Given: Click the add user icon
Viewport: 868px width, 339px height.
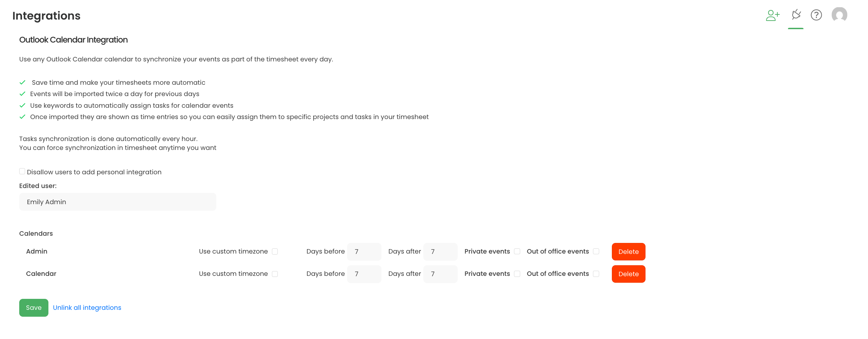Looking at the screenshot, I should point(773,15).
